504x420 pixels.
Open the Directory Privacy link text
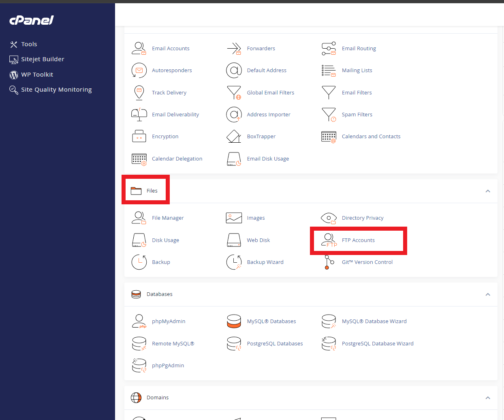363,218
